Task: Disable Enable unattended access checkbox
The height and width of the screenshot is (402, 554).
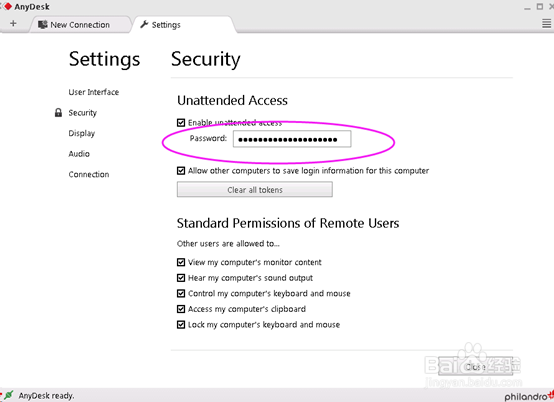Action: tap(181, 123)
